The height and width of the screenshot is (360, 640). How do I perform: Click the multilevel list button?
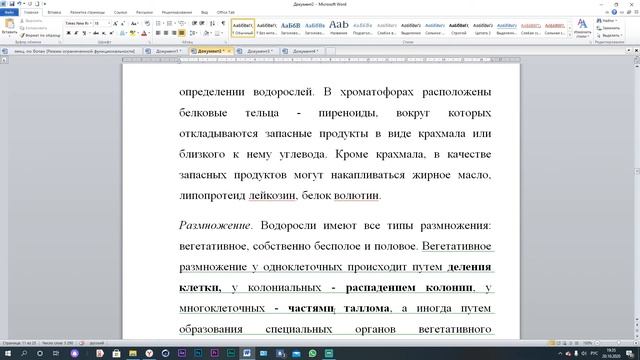[181, 24]
